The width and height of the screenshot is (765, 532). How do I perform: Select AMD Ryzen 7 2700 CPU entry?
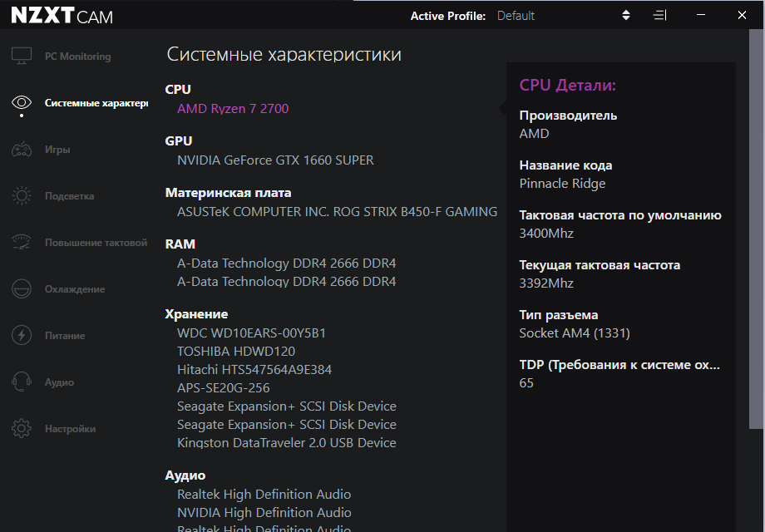click(233, 108)
